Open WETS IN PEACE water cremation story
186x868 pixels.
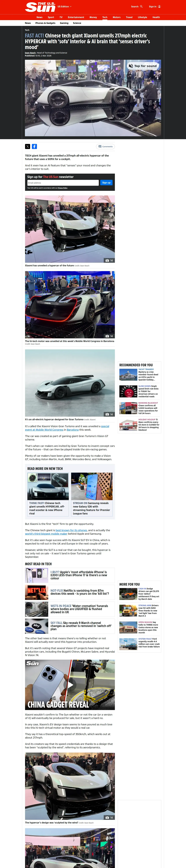(70, 609)
